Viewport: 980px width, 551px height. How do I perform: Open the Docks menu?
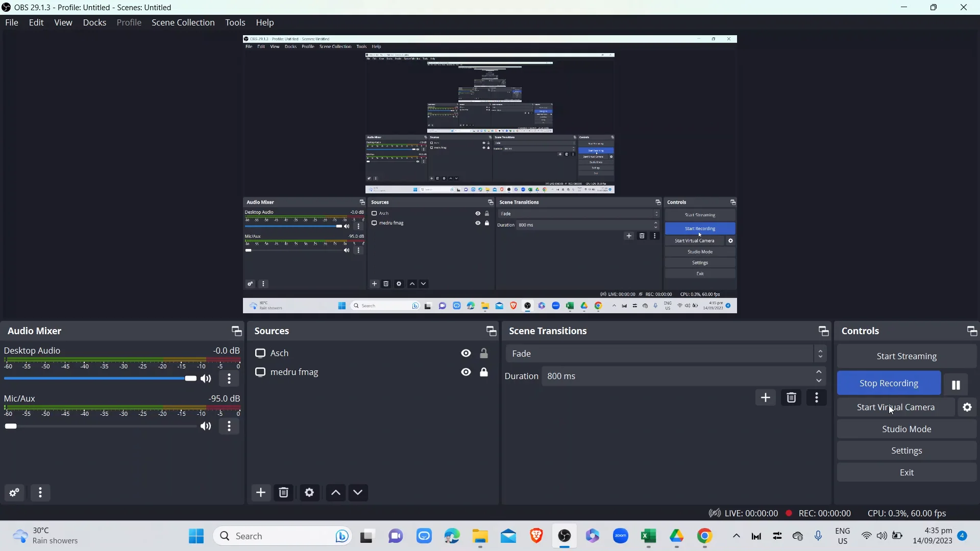click(x=94, y=22)
